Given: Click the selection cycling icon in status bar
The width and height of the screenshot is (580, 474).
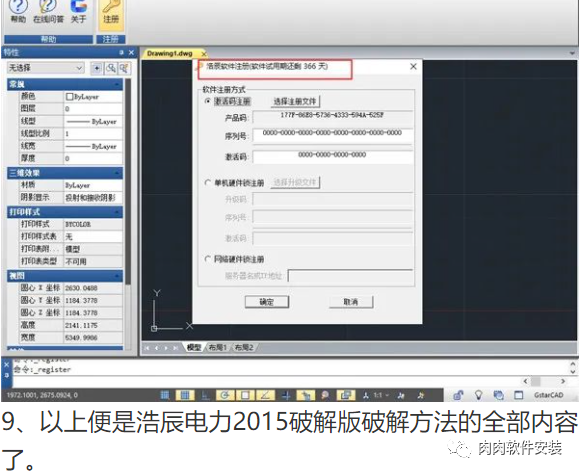Looking at the screenshot, I should point(345,395).
